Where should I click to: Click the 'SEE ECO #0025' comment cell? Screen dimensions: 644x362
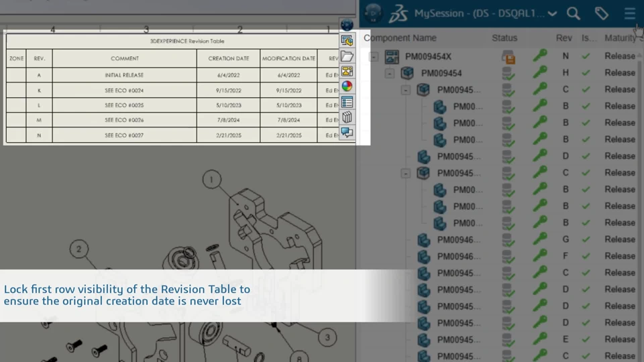124,105
